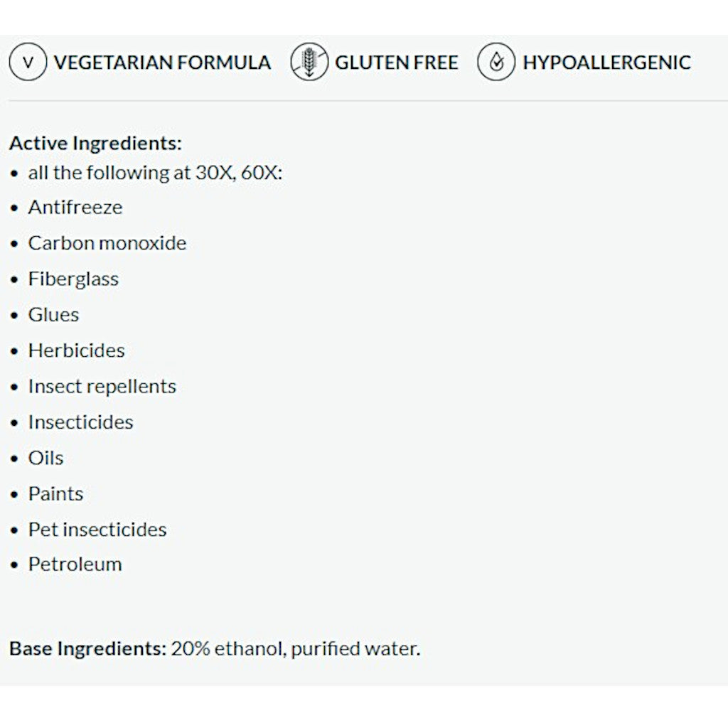Click the Vegetarian Formula V icon

[x=28, y=62]
